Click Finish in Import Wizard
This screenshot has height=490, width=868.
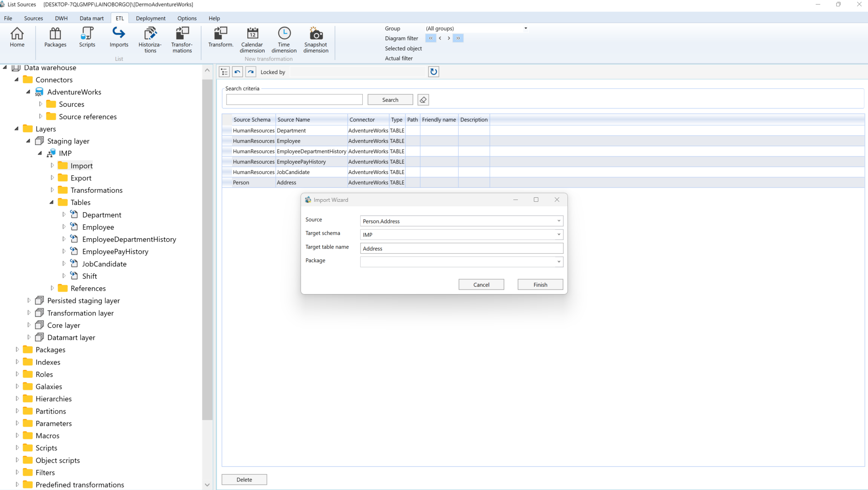(x=540, y=285)
